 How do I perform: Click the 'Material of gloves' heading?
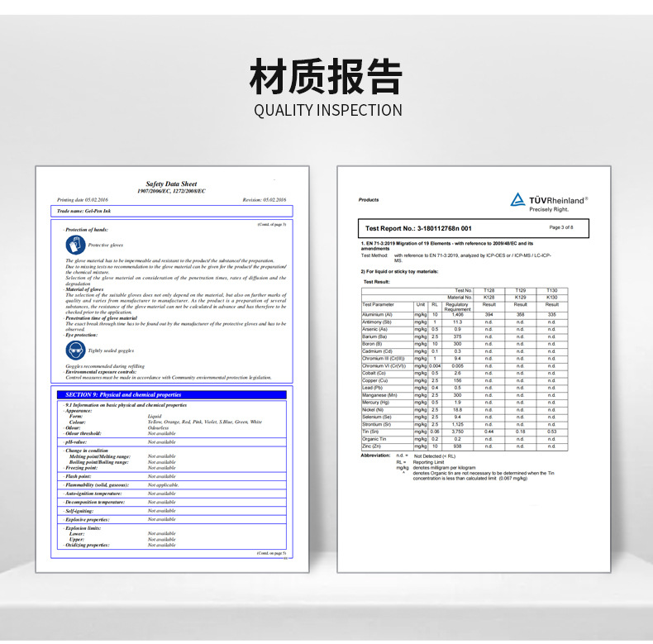click(84, 289)
